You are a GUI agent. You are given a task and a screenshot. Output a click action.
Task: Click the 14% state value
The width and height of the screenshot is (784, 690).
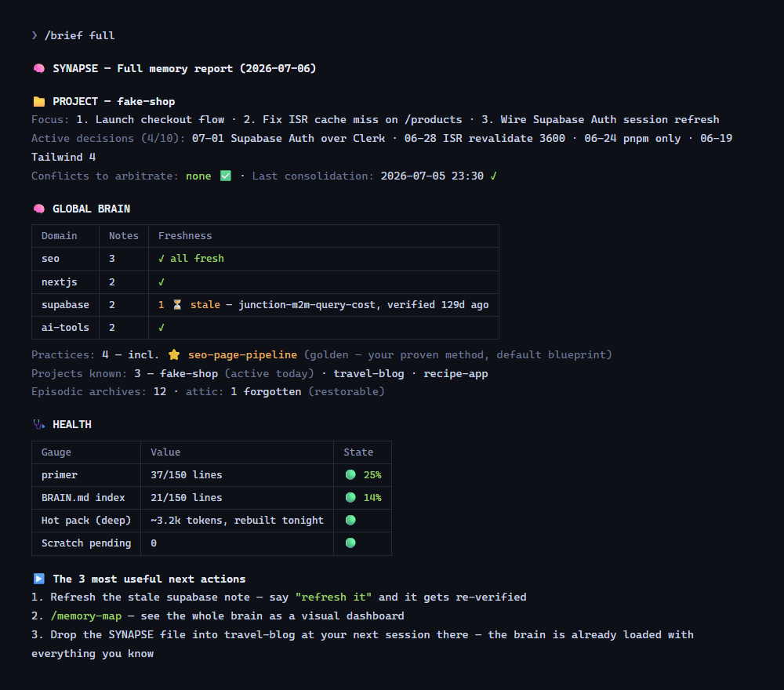pos(372,497)
